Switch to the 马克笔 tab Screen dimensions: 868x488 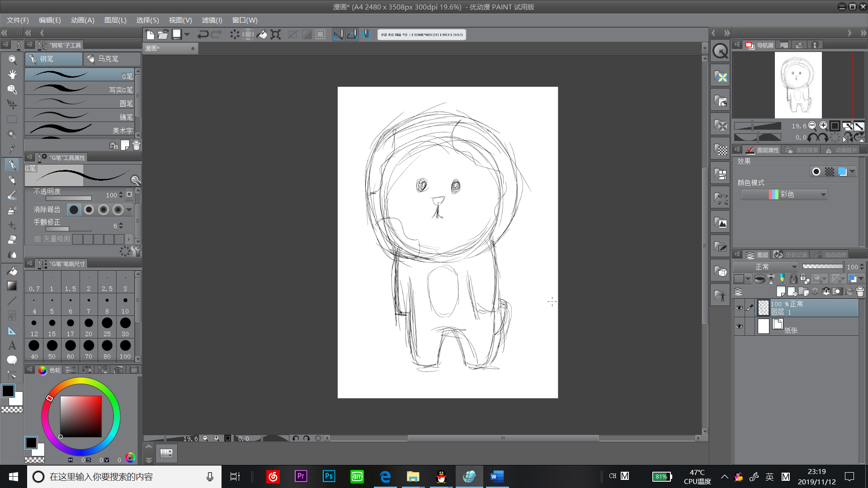tap(111, 59)
